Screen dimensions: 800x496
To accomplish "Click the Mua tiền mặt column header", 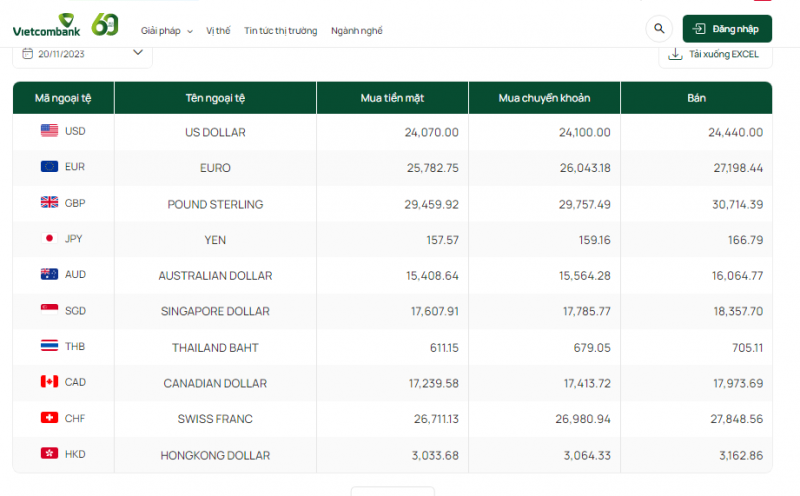I will point(392,98).
